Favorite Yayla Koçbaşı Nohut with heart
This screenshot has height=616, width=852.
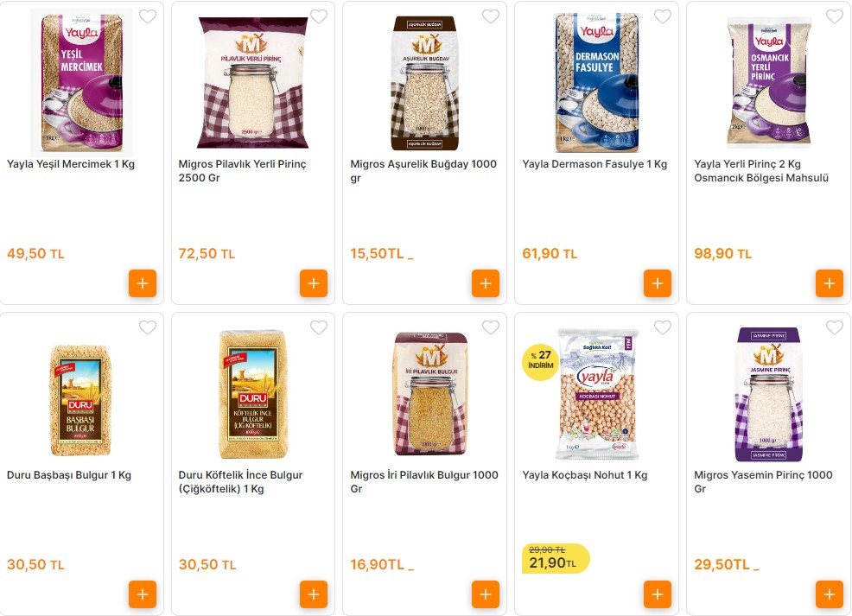(x=663, y=327)
